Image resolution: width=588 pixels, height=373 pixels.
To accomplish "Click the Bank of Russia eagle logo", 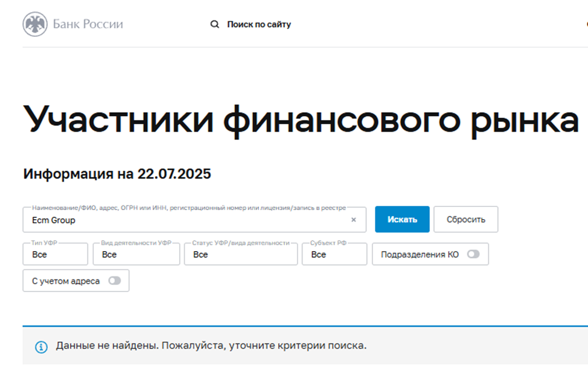I will pyautogui.click(x=35, y=24).
